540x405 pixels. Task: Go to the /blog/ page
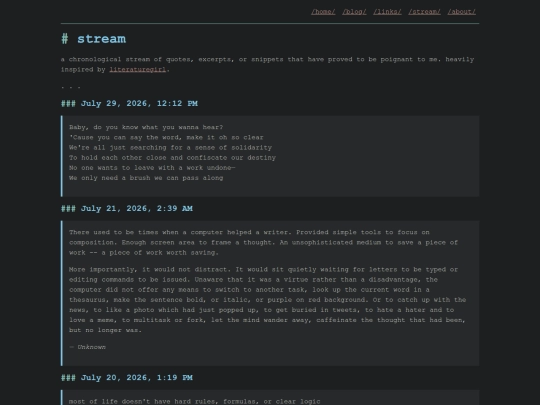(x=354, y=12)
